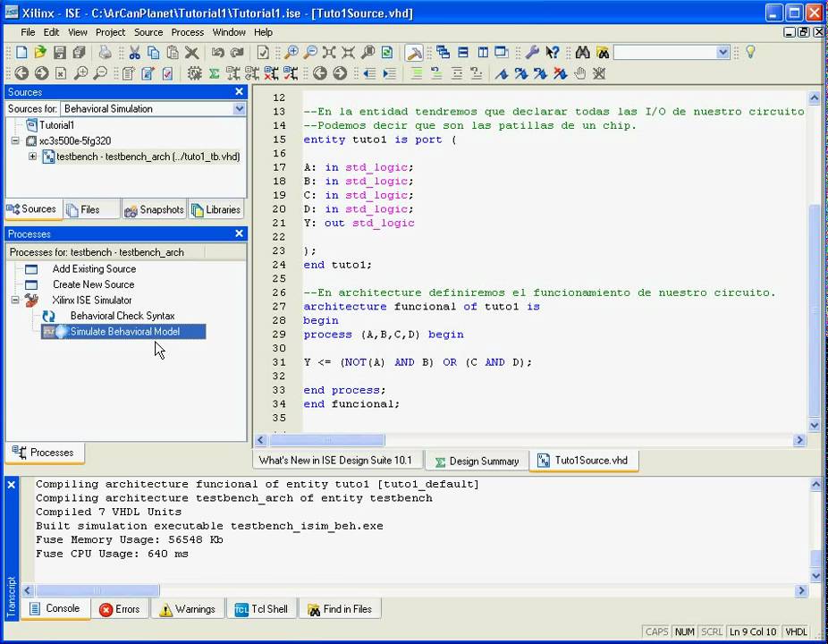Click the tile horizontally icon
The width and height of the screenshot is (828, 644).
point(463,52)
